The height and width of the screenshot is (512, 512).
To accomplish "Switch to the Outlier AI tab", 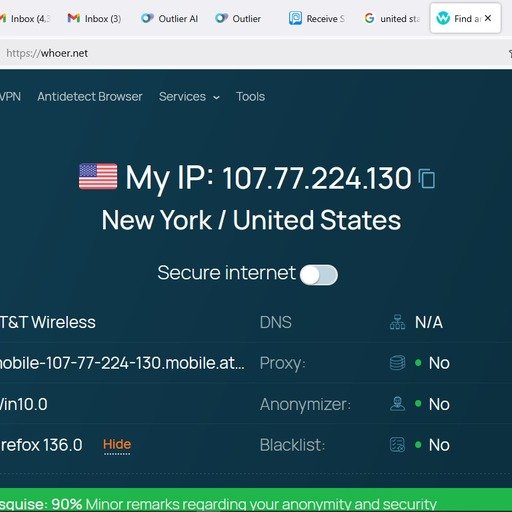I will coord(170,18).
